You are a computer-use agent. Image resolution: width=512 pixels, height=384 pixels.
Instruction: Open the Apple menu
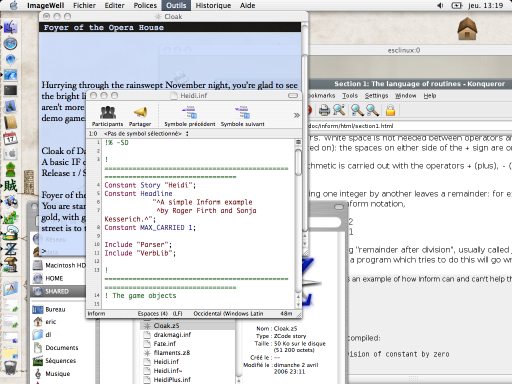(13, 5)
